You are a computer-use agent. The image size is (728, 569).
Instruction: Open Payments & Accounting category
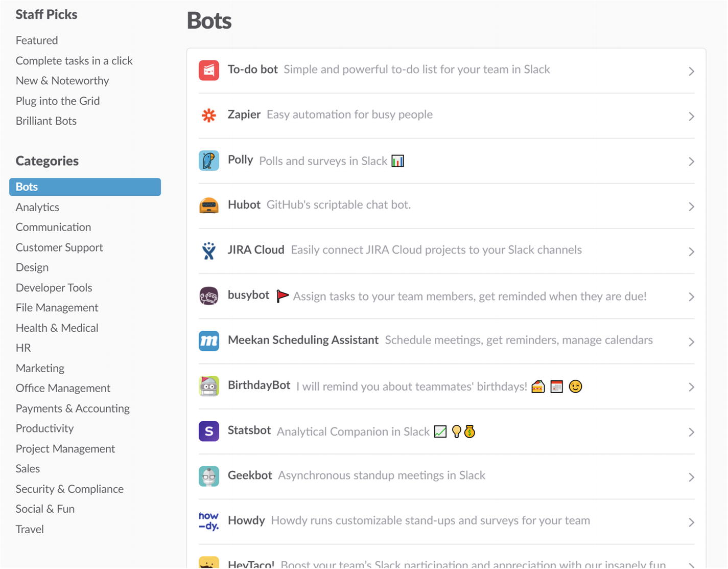73,408
